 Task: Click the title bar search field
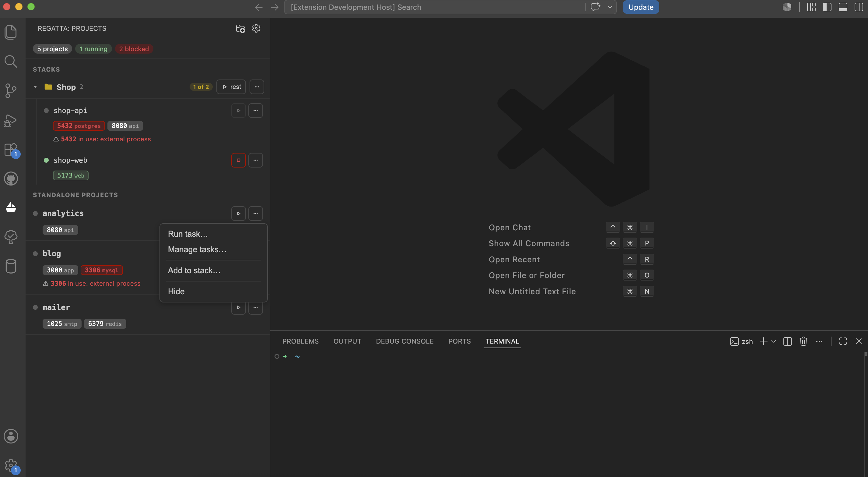[x=435, y=7]
